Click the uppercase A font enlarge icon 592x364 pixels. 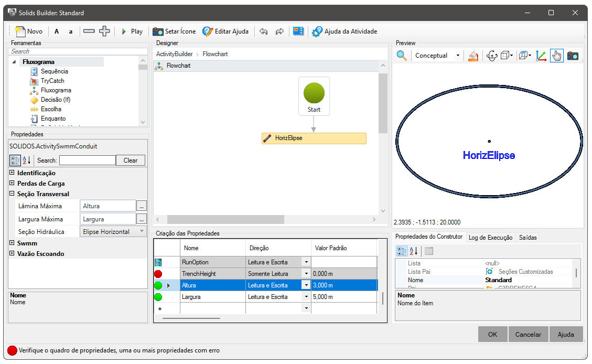click(x=57, y=31)
